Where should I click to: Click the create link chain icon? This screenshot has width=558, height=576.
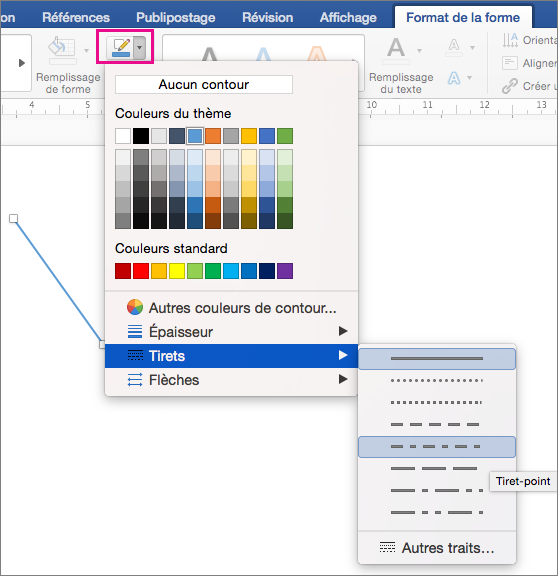tap(510, 86)
